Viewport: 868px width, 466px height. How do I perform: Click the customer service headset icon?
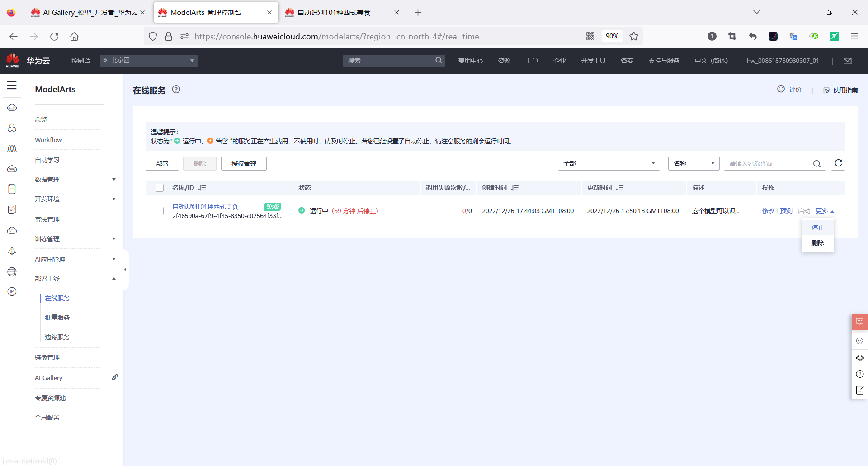coord(860,358)
